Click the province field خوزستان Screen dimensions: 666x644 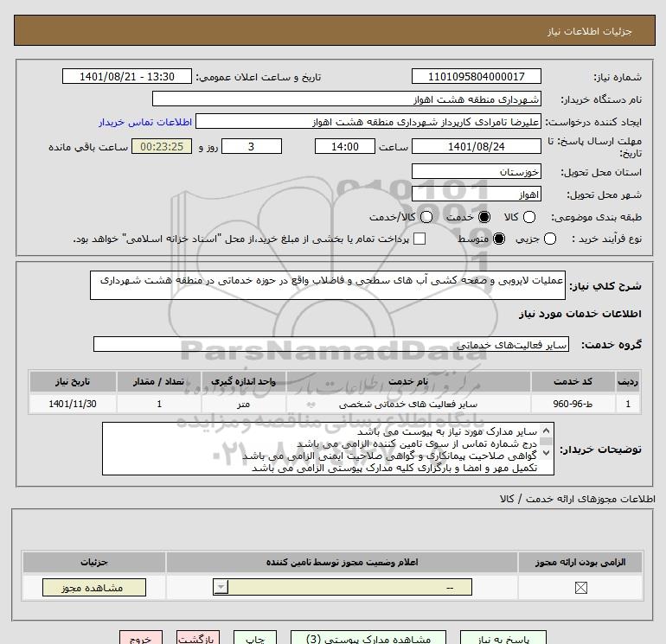pyautogui.click(x=476, y=171)
